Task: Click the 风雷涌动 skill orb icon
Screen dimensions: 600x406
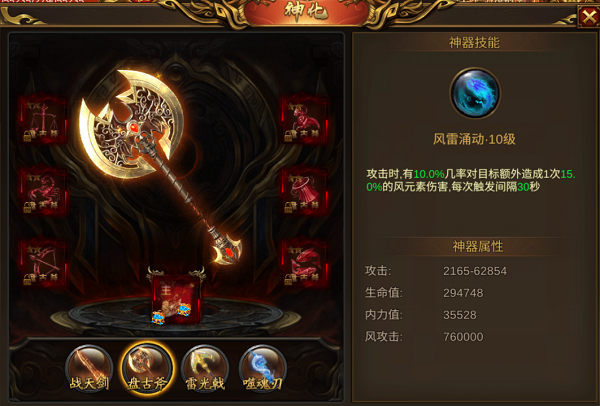Action: [x=474, y=93]
